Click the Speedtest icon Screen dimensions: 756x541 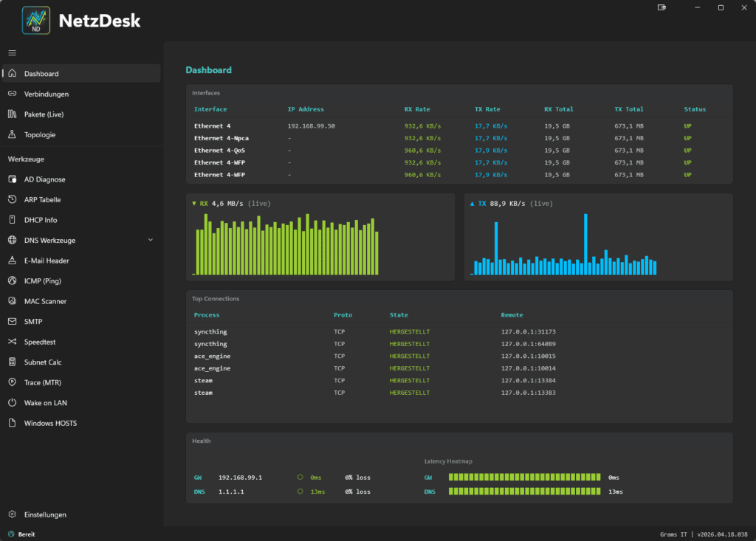(12, 342)
